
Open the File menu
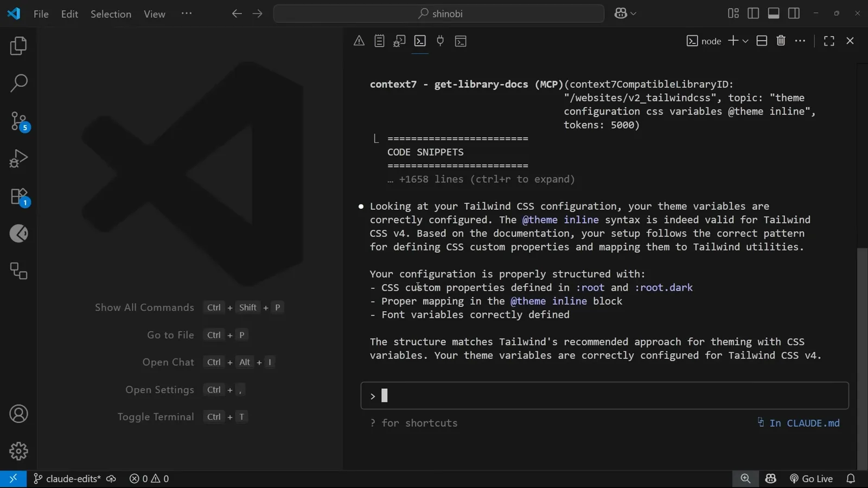[41, 14]
